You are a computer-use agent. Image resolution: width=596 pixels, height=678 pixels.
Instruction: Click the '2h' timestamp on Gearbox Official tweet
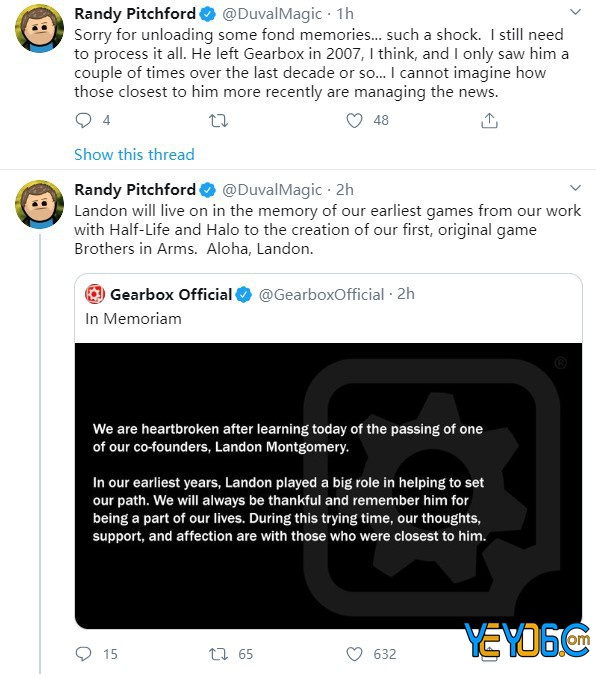[x=406, y=294]
